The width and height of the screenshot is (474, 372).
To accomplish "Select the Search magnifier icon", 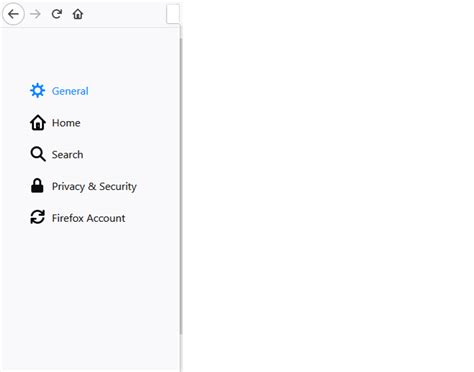I will coord(38,154).
